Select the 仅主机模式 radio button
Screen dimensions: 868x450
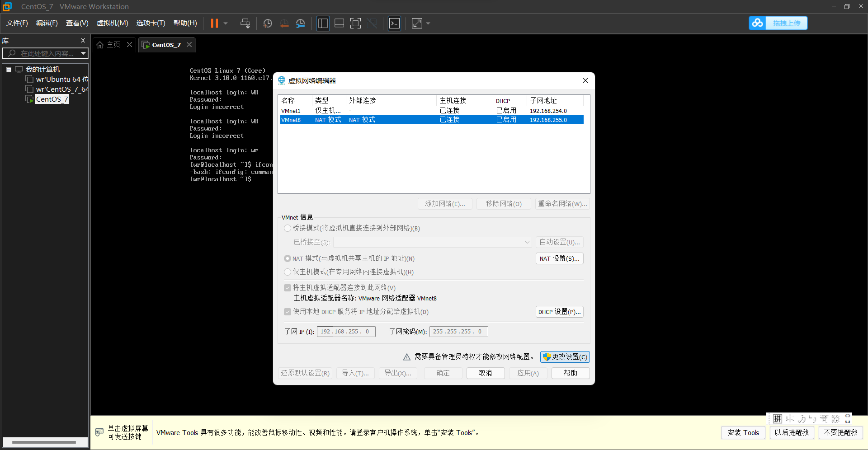coord(288,272)
